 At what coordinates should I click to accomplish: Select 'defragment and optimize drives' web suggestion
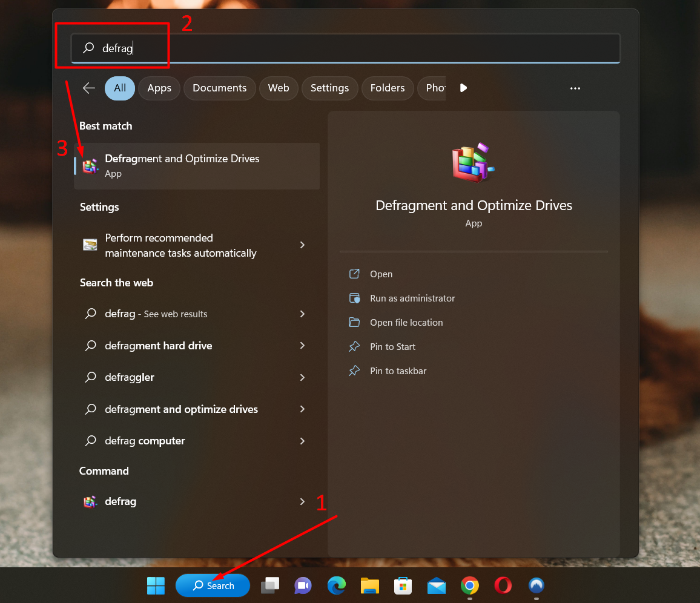181,409
